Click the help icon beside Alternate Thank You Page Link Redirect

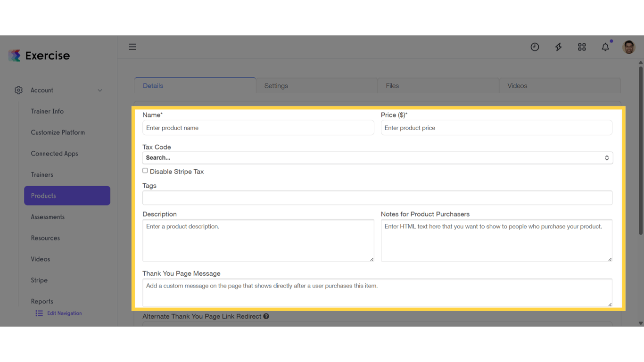coord(266,316)
